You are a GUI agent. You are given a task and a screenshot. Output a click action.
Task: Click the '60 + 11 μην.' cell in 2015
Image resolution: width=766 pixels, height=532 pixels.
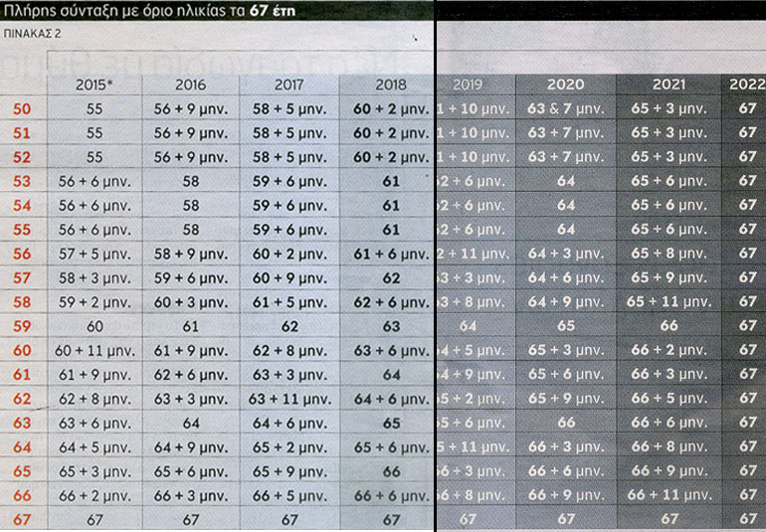pos(95,350)
